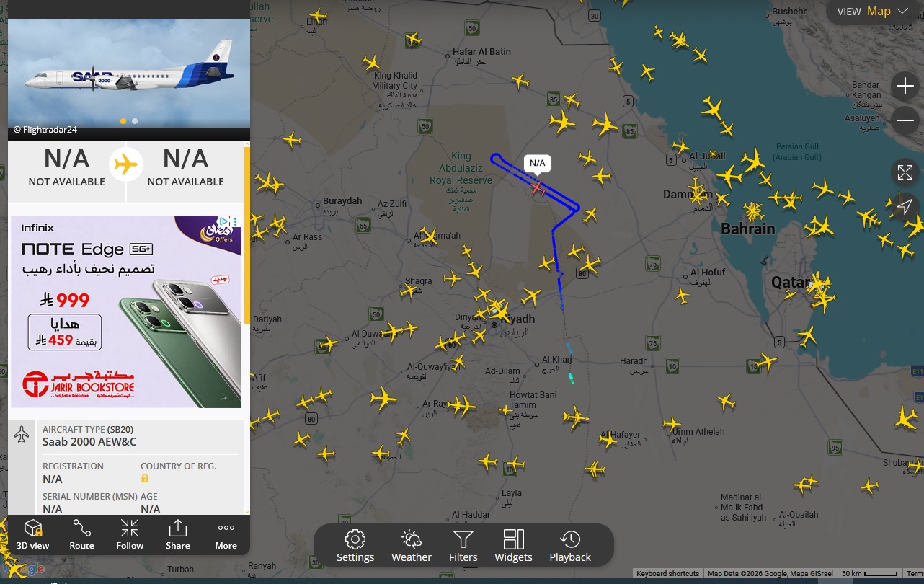Open the More options menu

coord(226,535)
